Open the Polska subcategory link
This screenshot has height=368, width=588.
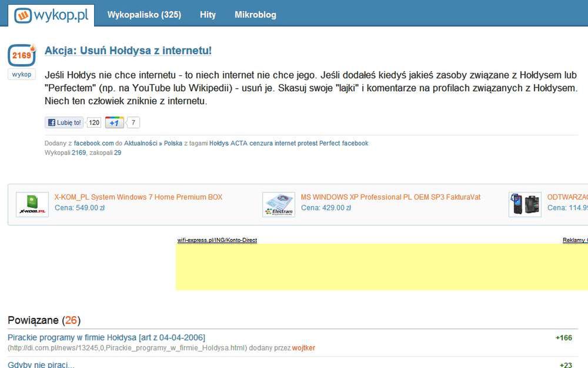173,143
